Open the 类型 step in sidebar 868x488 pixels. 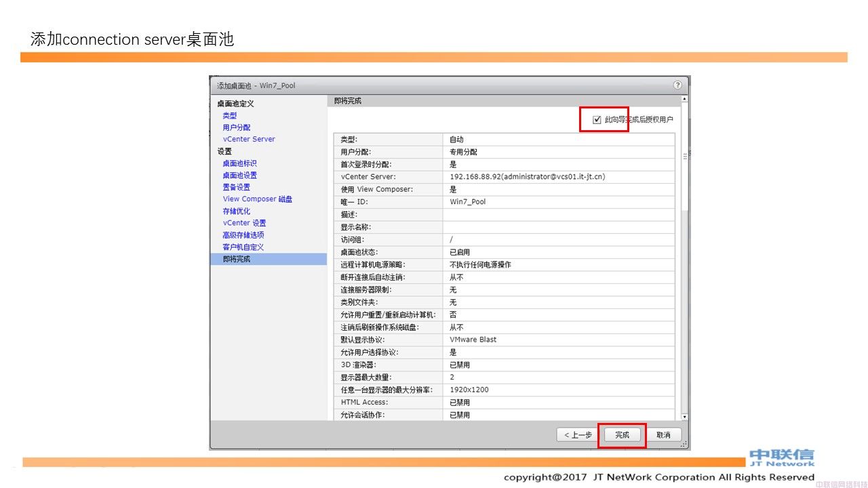click(x=229, y=116)
